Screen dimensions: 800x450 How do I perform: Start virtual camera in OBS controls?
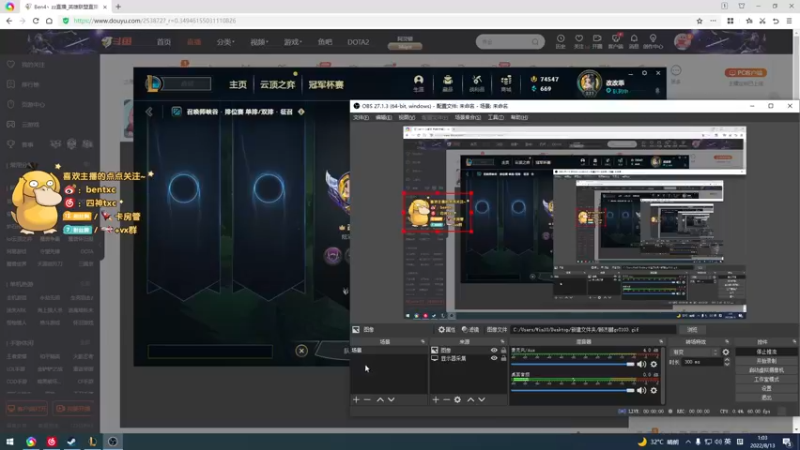[x=766, y=370]
